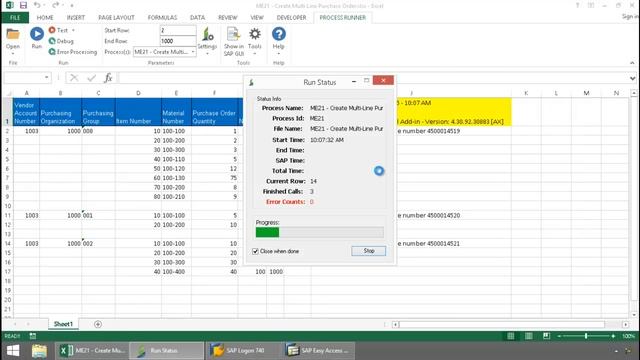The width and height of the screenshot is (640, 360).
Task: Switch to the HOME ribbon tab
Action: pos(45,18)
